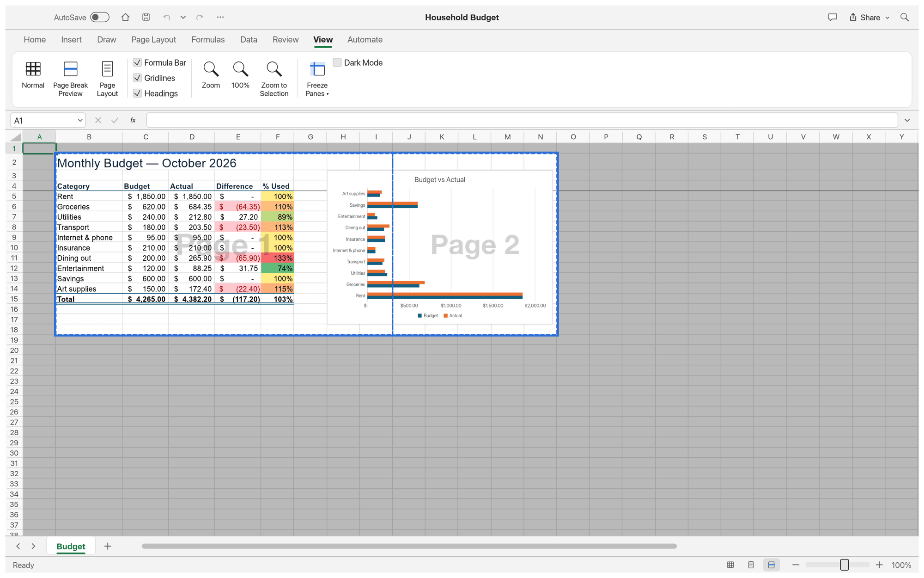Viewport: 924px width, 578px height.
Task: Open more commands ellipsis in title bar
Action: [220, 17]
